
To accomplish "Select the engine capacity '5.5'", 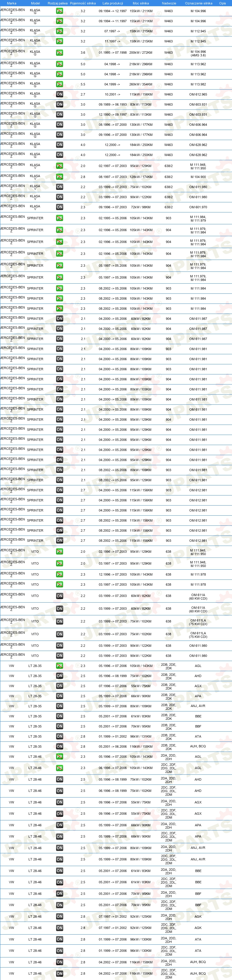I will (83, 85).
